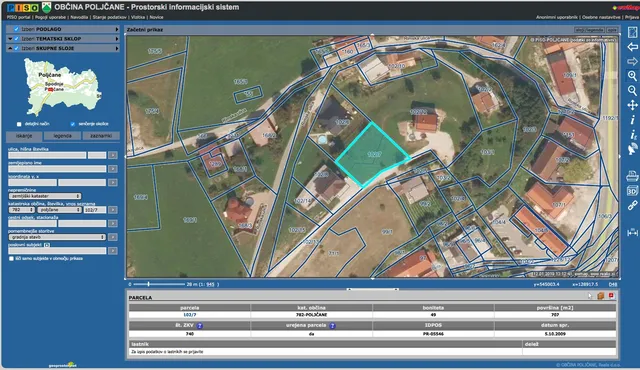Open the gradnja stavb dropdown
Image resolution: width=640 pixels, height=370 pixels.
point(57,237)
